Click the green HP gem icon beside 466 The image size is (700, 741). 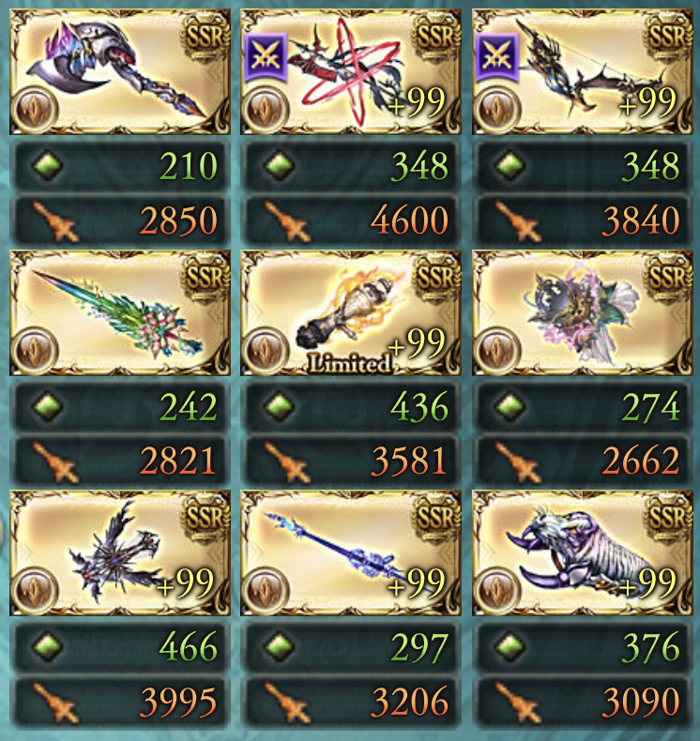click(47, 646)
